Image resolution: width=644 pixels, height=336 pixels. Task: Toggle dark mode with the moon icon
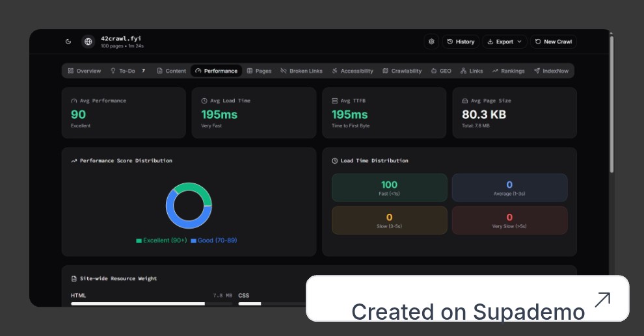(x=68, y=42)
